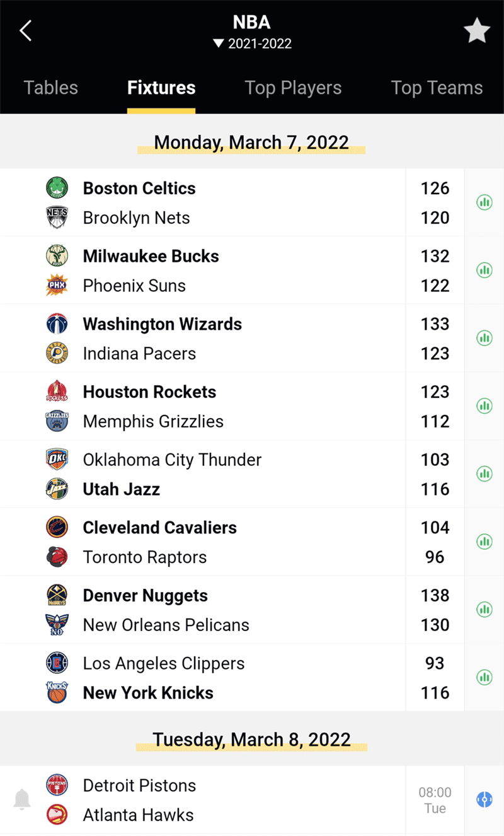This screenshot has height=836, width=504.
Task: Tap the back arrow icon
Action: (25, 30)
